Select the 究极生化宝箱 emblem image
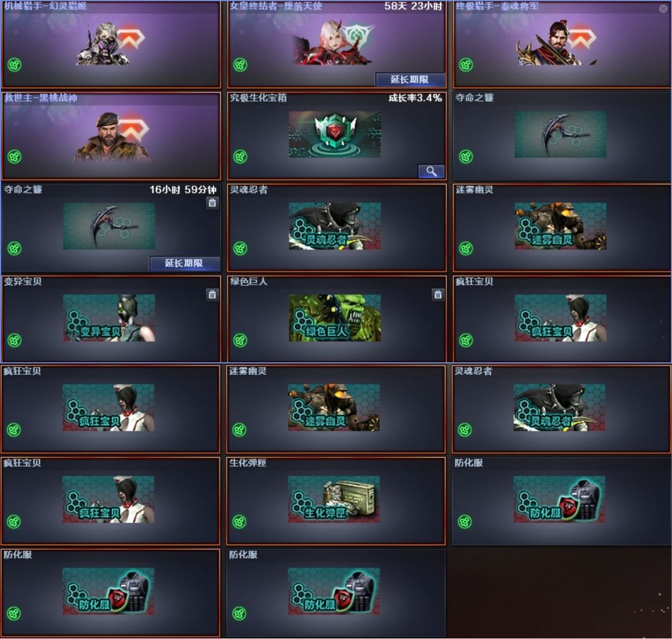Viewport: 672px width, 639px height. pos(335,134)
